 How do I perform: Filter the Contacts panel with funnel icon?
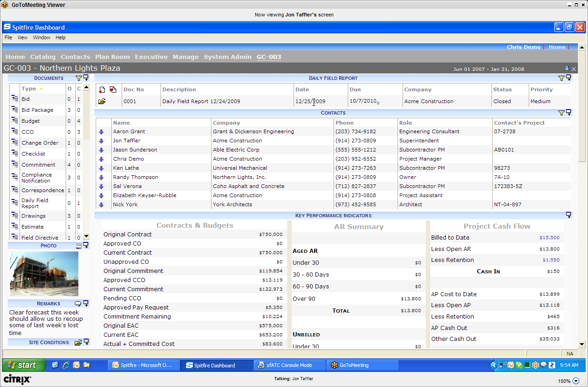coord(562,113)
